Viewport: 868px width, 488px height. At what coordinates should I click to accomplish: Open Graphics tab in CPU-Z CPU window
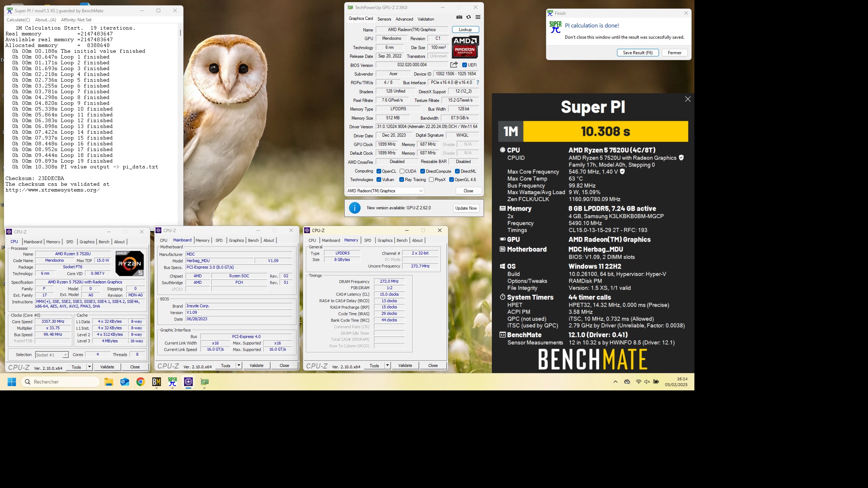(87, 242)
